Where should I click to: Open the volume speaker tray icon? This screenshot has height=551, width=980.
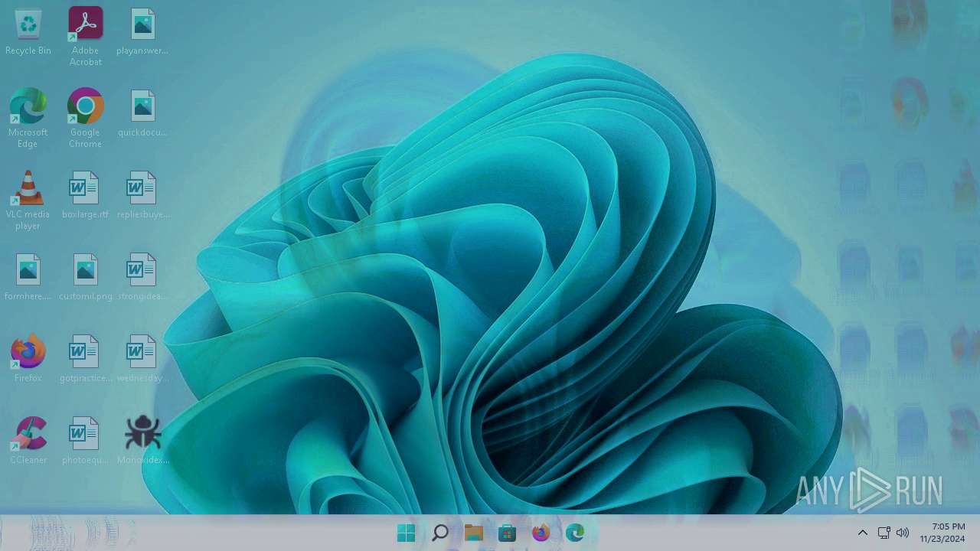[x=903, y=533]
